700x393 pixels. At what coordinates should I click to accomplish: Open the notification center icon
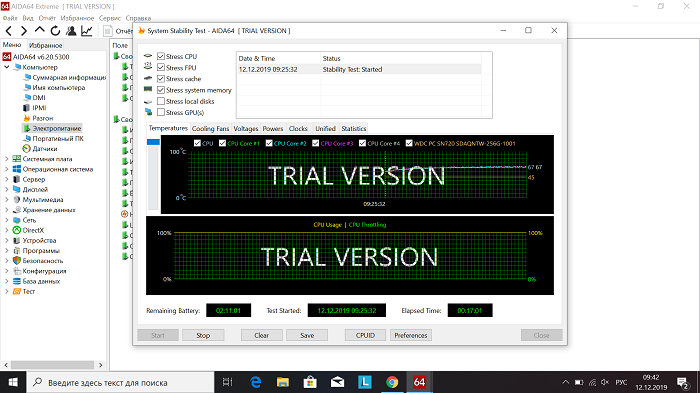pyautogui.click(x=683, y=383)
